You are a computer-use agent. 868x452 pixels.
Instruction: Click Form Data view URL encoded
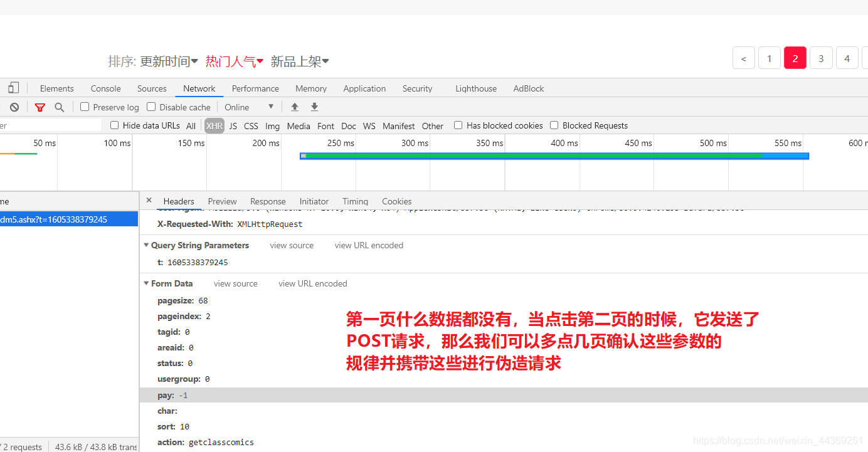click(x=313, y=283)
